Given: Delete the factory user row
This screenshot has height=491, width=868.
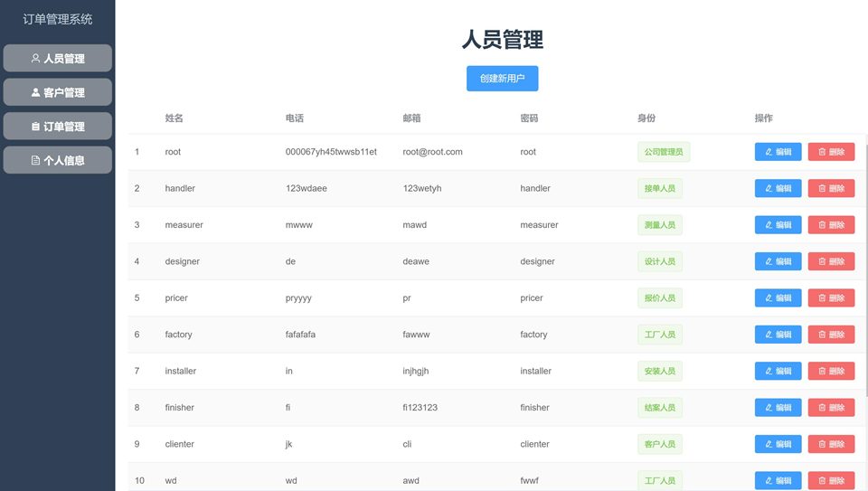Looking at the screenshot, I should click(831, 335).
